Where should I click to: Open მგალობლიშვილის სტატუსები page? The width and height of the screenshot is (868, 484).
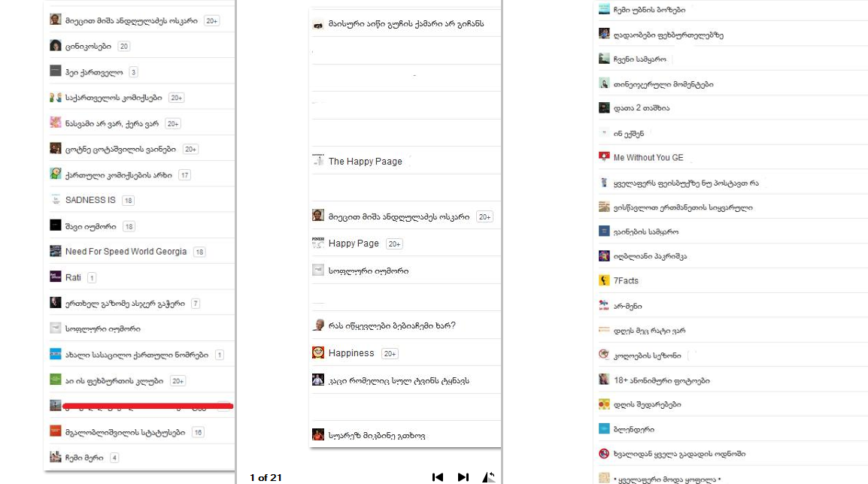point(125,432)
